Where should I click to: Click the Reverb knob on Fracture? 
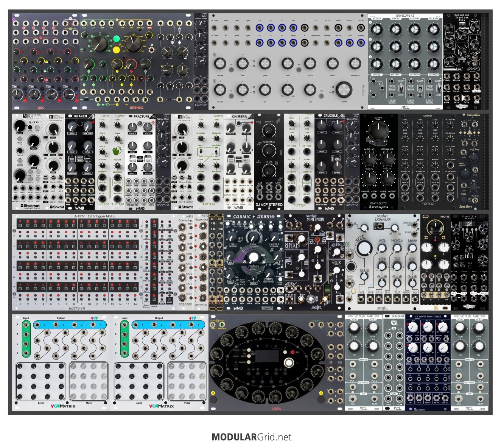pos(148,166)
